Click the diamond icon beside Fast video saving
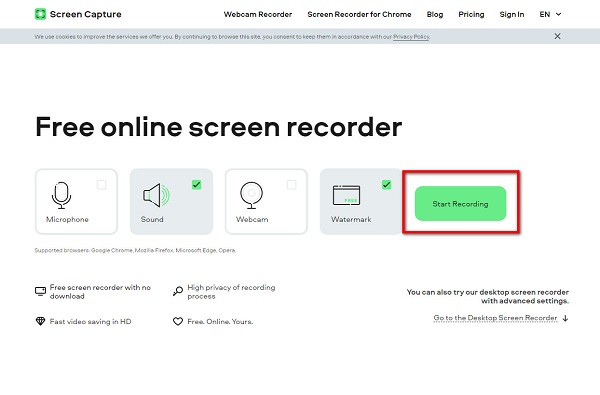This screenshot has width=600, height=395. (40, 321)
